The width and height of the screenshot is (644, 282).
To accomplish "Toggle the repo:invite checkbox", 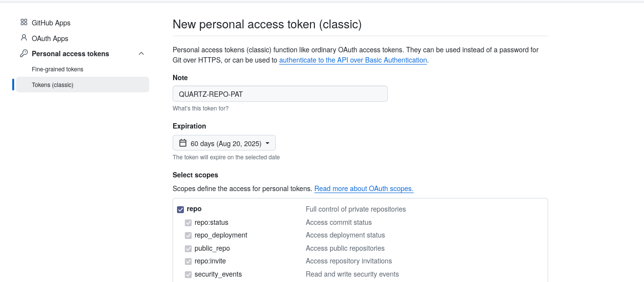I will point(188,261).
